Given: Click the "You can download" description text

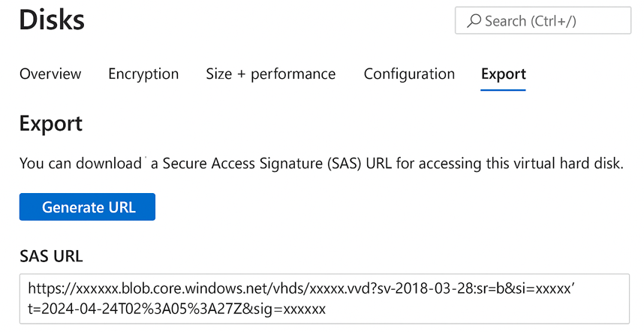Looking at the screenshot, I should click(80, 163).
